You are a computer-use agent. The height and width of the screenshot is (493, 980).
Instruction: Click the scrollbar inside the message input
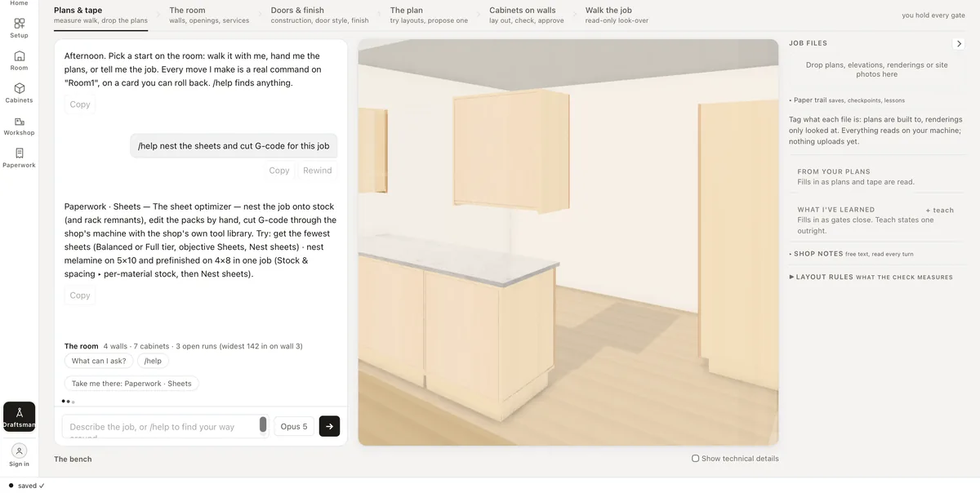click(263, 424)
